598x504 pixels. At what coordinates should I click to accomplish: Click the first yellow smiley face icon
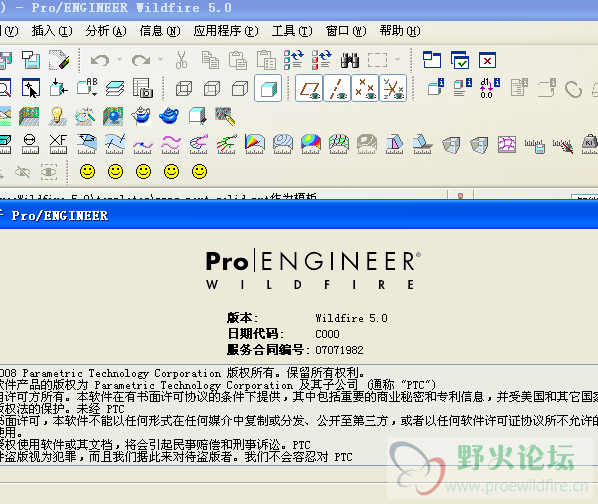[87, 172]
